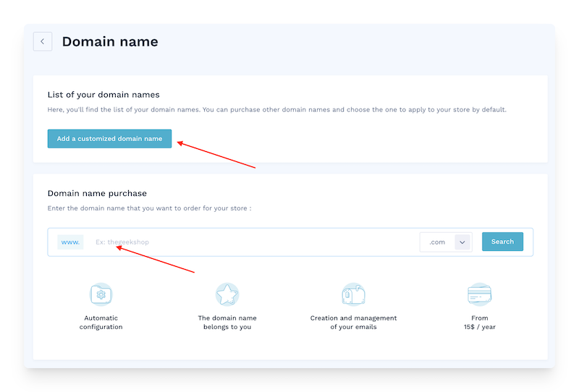Screen dimensions: 579x392
Task: Click List of your domain names heading
Action: click(x=103, y=95)
